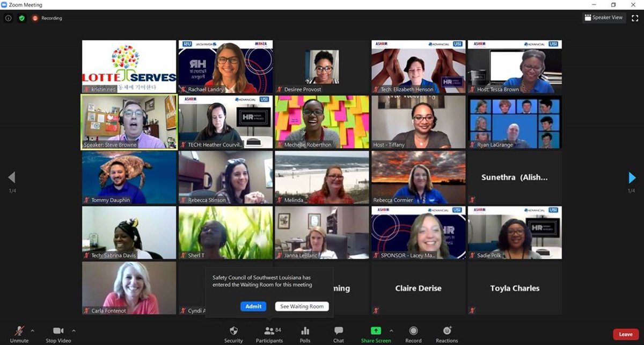
Task: Select Ryan LaGrange's video tile
Action: pyautogui.click(x=515, y=122)
